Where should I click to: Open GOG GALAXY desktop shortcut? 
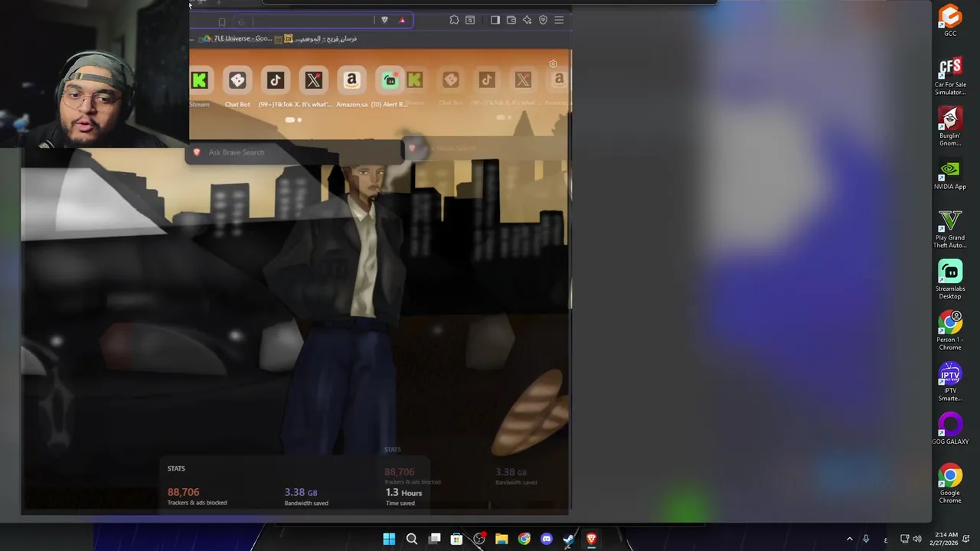point(950,429)
